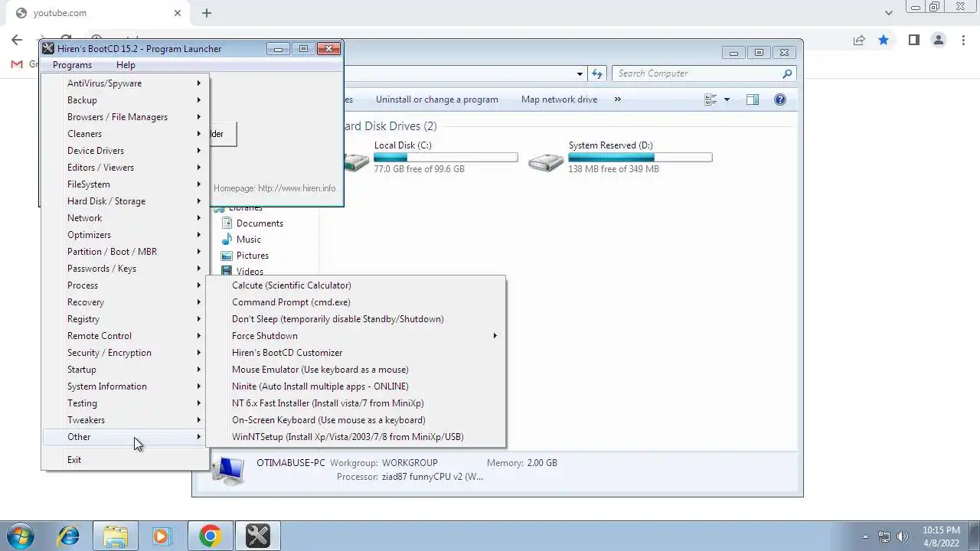980x551 pixels.
Task: Launch Calcute Scientific Calculator
Action: [355, 285]
